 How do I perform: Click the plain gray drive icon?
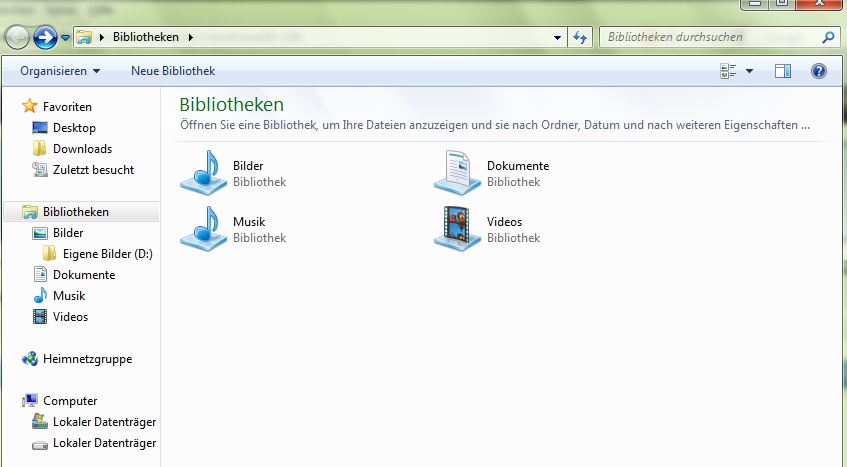click(40, 445)
